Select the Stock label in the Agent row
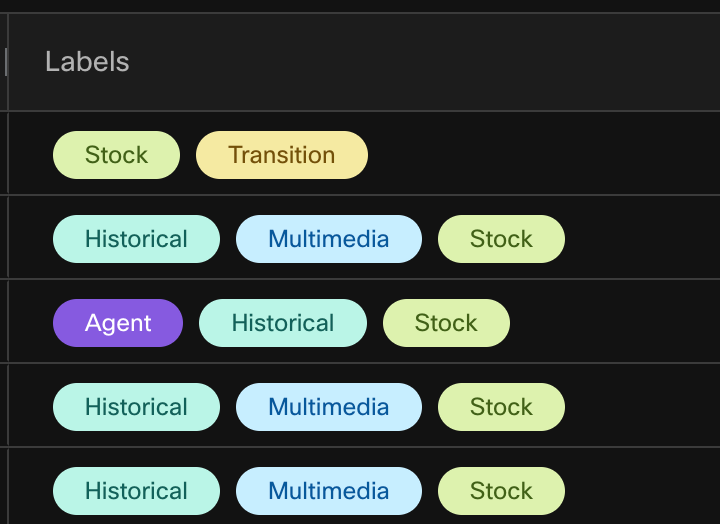 coord(446,323)
